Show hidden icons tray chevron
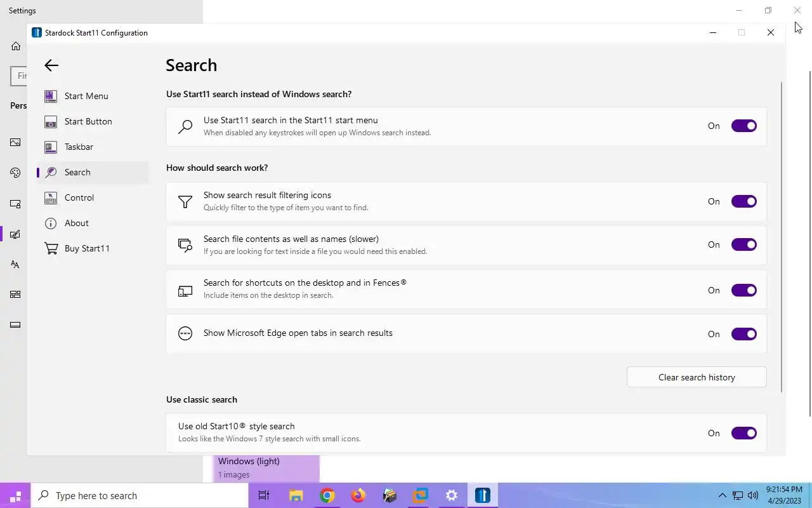The image size is (812, 508). (722, 495)
